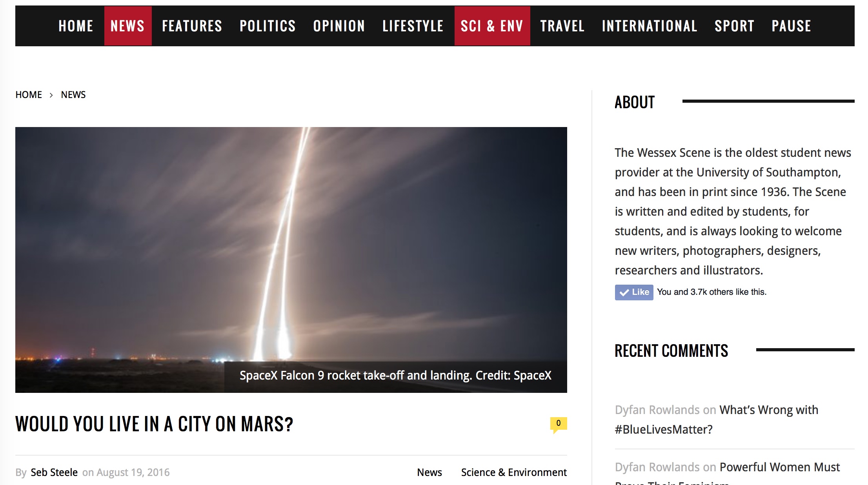Screen dimensions: 868x485
Task: Visit the SPORT section
Action: (x=735, y=26)
